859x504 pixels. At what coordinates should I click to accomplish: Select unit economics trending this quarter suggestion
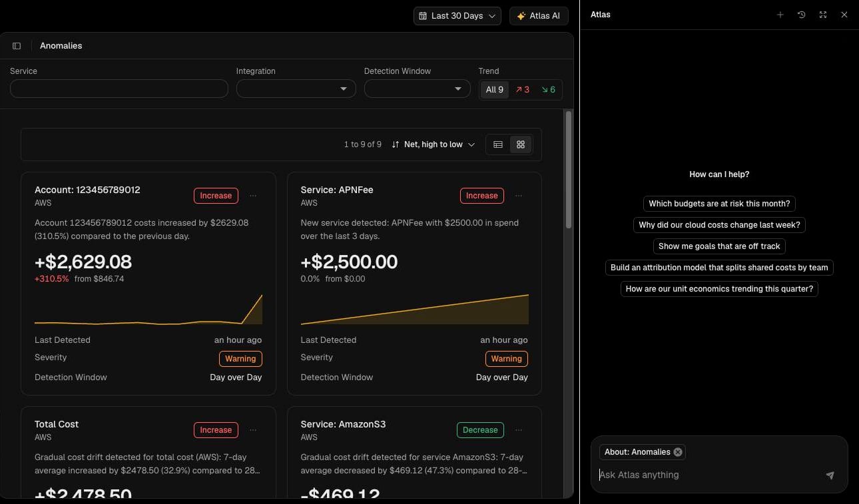(719, 289)
